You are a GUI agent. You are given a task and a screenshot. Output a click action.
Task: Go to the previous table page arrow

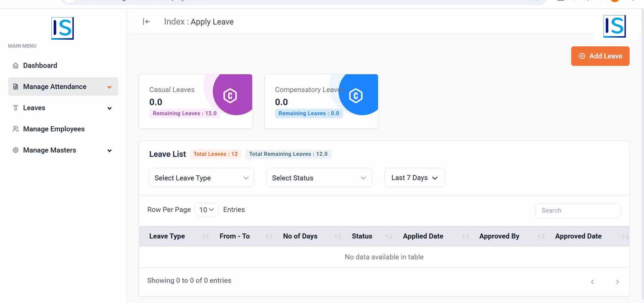592,282
